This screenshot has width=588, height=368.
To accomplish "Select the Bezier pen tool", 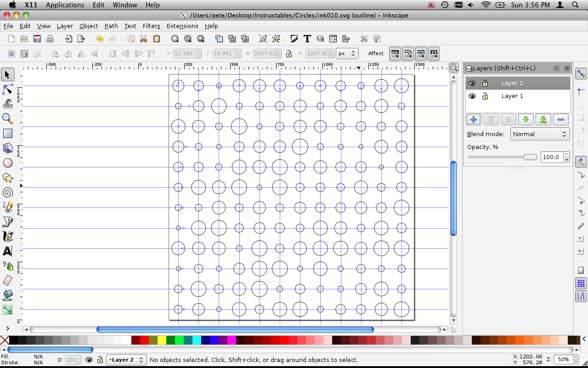I will pyautogui.click(x=7, y=222).
